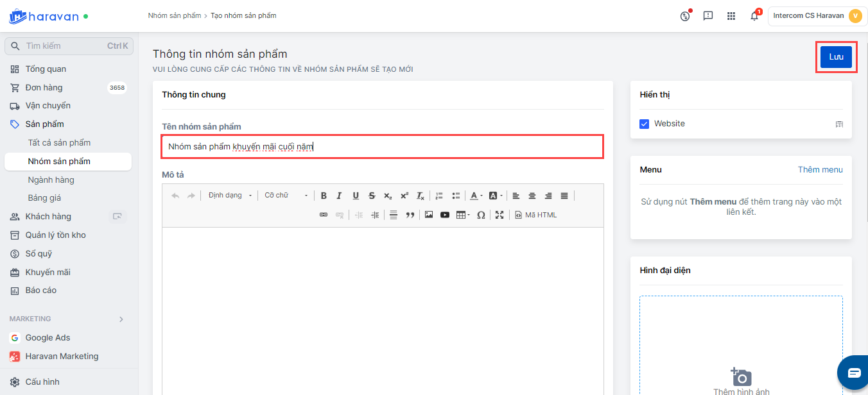Align text left

516,196
